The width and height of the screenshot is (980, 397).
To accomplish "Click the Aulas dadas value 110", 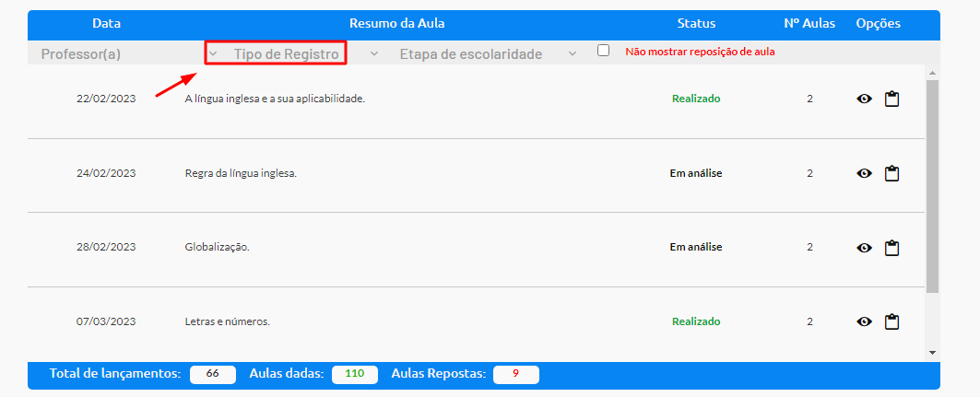I will tap(354, 375).
